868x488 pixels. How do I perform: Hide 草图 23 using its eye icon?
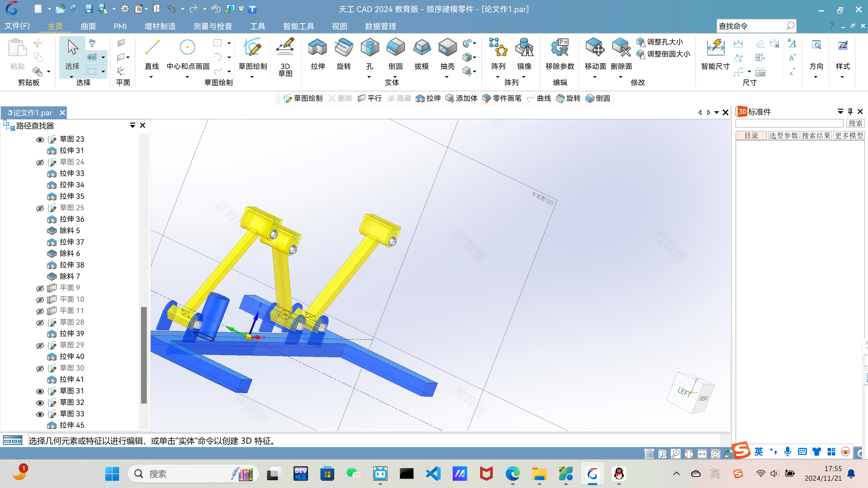point(40,139)
